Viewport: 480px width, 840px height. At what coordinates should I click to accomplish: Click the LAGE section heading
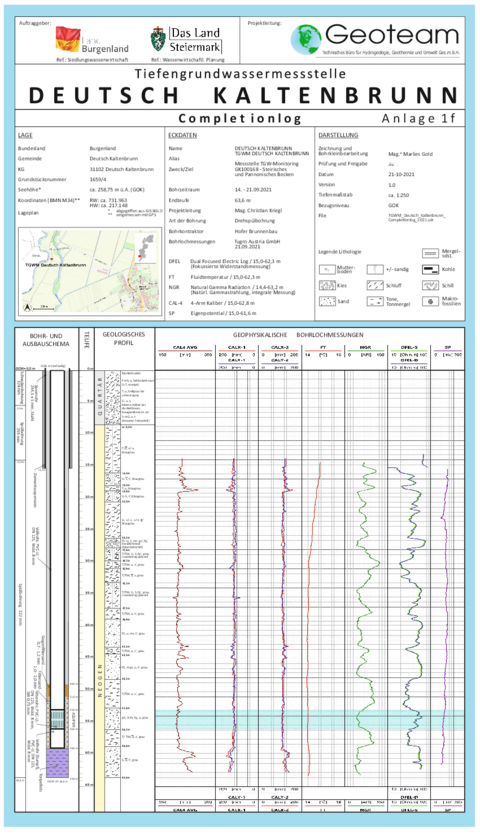[25, 136]
